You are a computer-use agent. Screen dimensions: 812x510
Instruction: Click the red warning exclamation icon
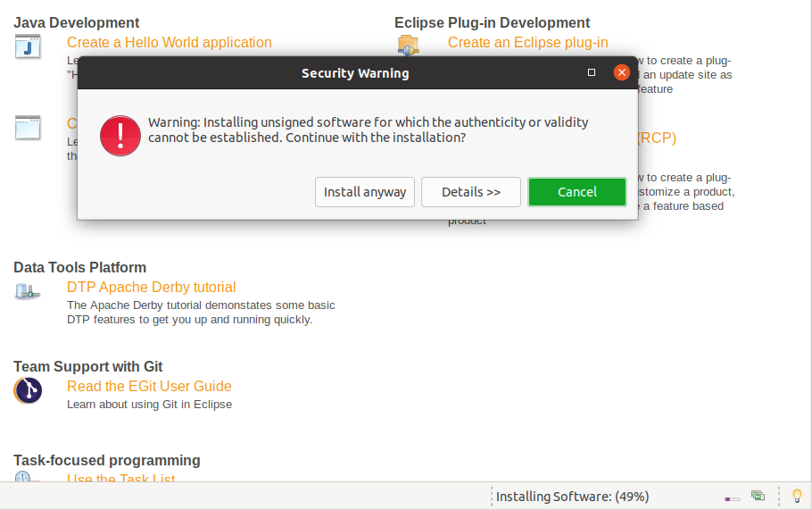(120, 135)
